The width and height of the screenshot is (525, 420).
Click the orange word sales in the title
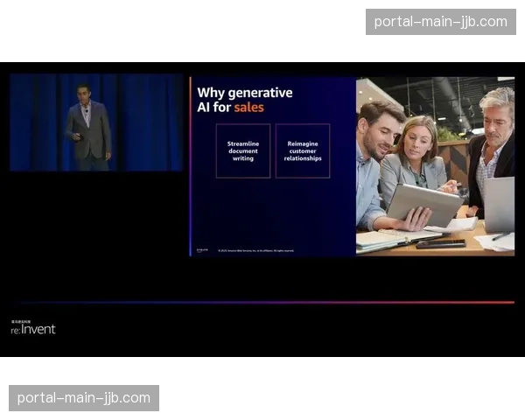248,108
